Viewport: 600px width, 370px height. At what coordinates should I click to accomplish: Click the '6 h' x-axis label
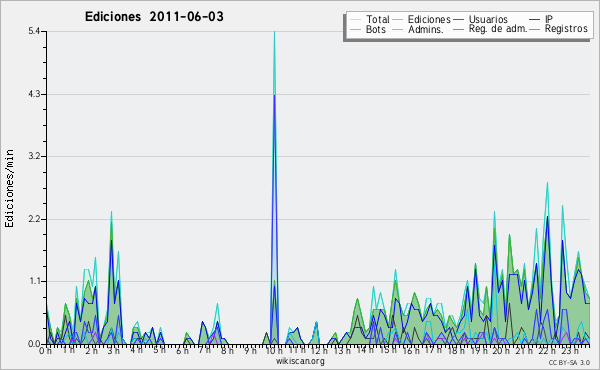point(183,351)
